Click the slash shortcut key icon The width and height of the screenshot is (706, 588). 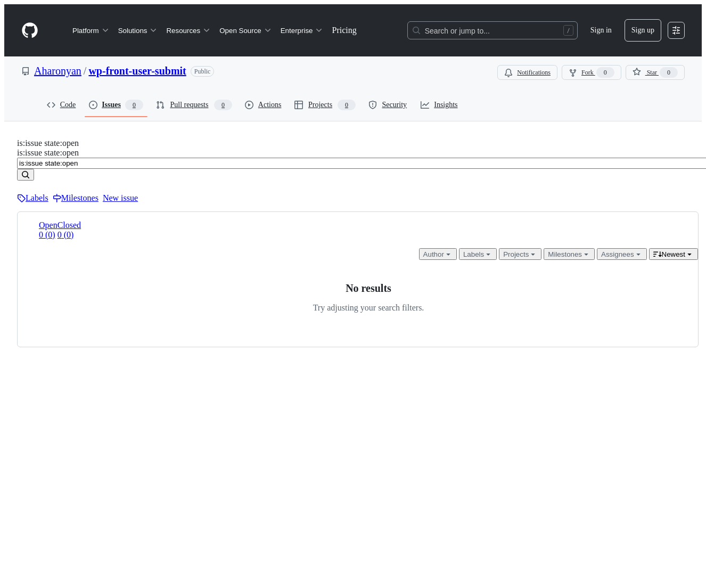pos(568,30)
